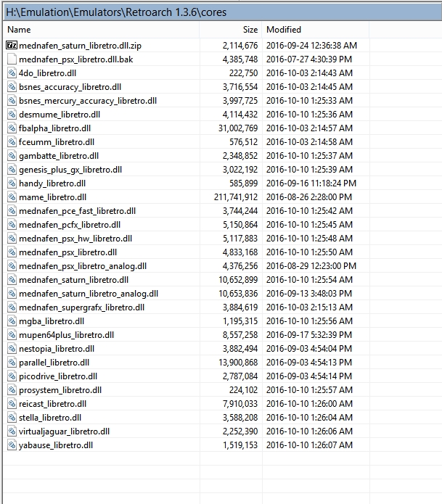Click the DLL icon beside mednafen_pce_fast_libretro.dll

click(x=12, y=211)
